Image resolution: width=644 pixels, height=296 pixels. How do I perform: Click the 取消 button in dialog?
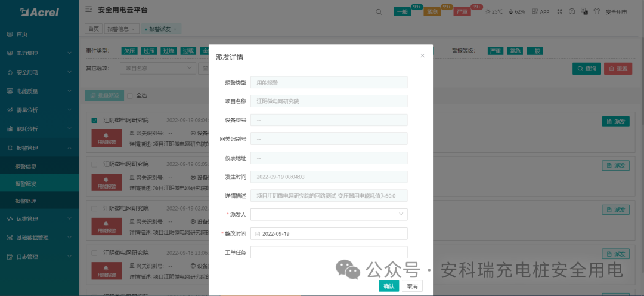tap(413, 286)
